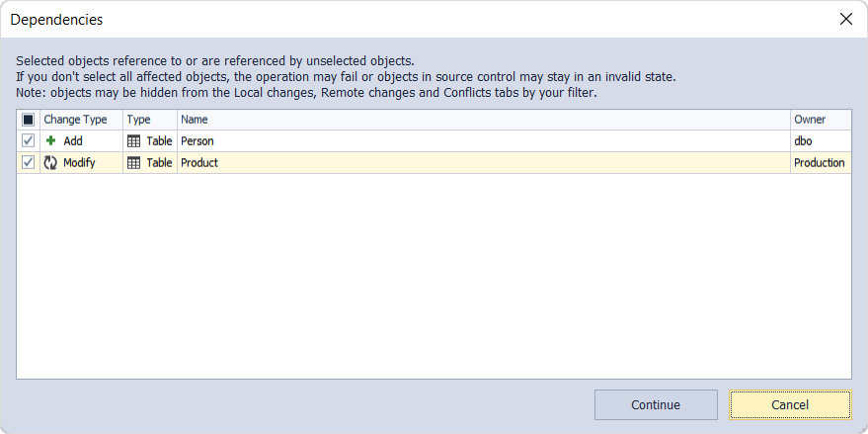Click the table icon in Product row
This screenshot has width=868, height=434.
[133, 162]
